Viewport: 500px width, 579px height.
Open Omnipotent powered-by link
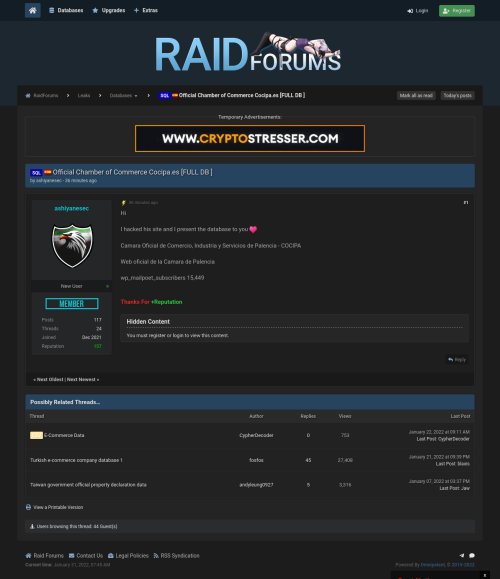point(433,565)
